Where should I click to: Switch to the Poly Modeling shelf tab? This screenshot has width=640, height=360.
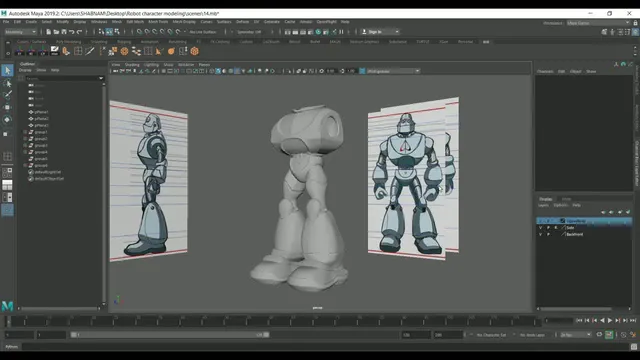(68, 42)
